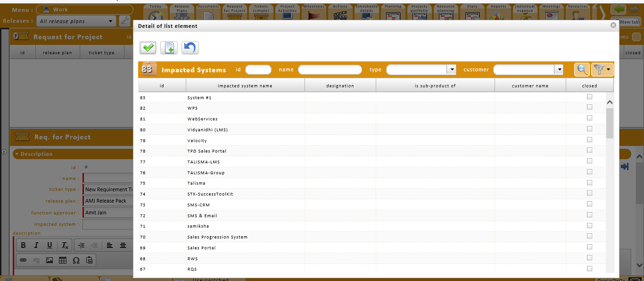
Task: Switch to the Reports menu item
Action: coord(498,12)
